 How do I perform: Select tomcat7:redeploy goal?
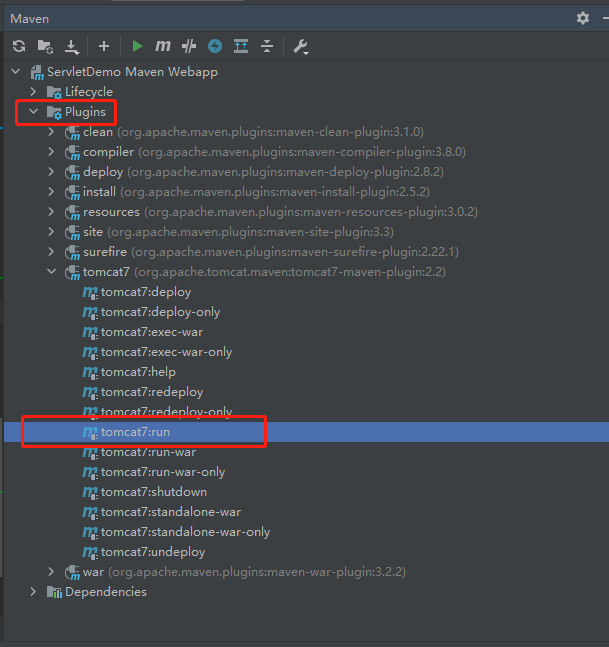[152, 392]
